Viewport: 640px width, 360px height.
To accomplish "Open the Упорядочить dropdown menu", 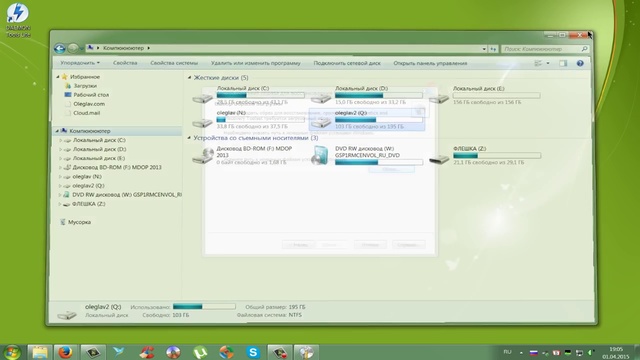I will point(80,63).
